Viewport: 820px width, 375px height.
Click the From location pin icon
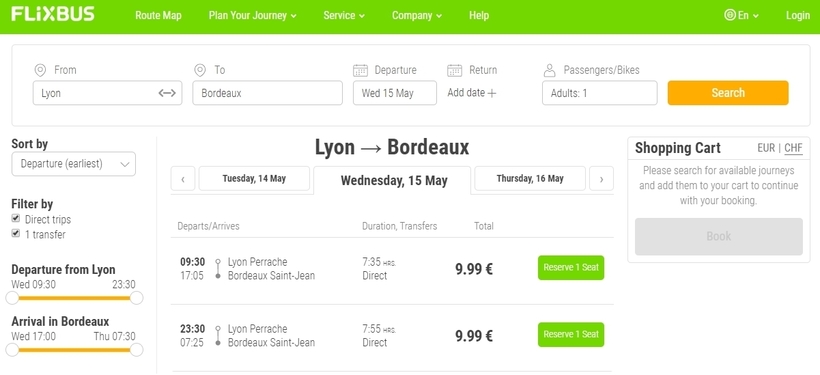[40, 70]
